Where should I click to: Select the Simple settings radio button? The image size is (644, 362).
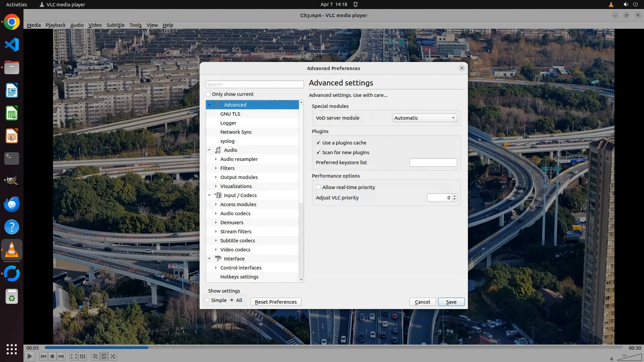pos(207,300)
